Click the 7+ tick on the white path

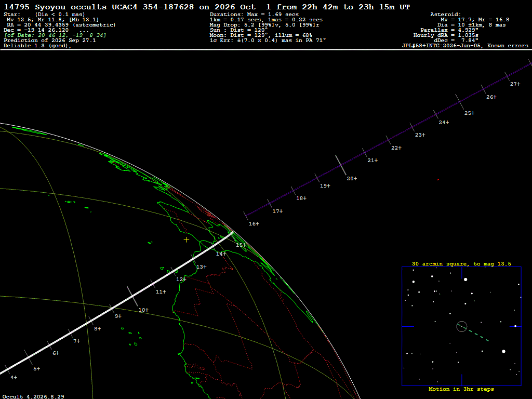click(77, 341)
